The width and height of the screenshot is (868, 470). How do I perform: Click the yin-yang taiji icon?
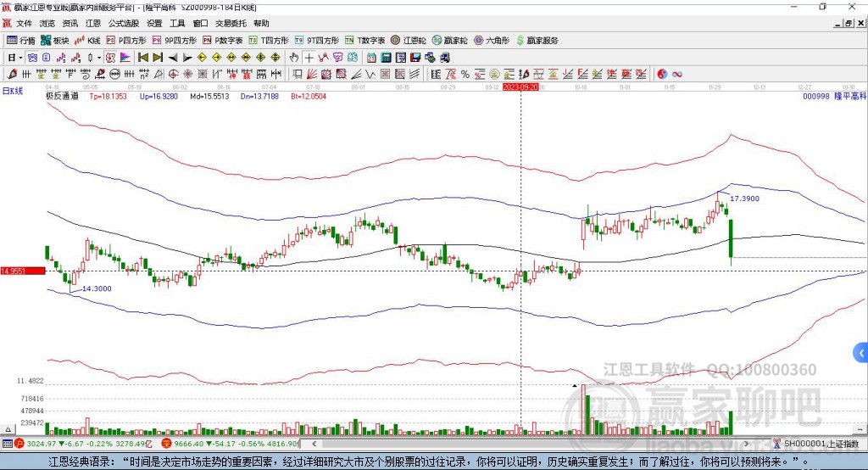point(662,75)
